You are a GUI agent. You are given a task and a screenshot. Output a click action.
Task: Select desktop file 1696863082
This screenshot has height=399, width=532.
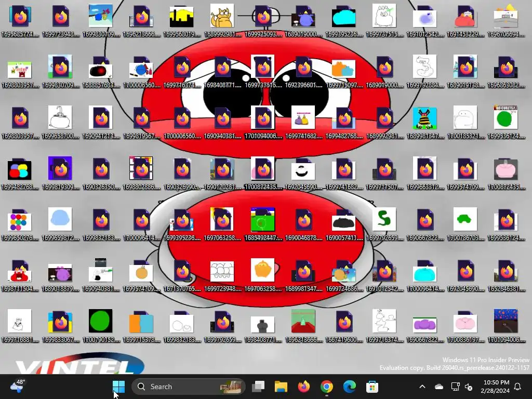pyautogui.click(x=506, y=72)
